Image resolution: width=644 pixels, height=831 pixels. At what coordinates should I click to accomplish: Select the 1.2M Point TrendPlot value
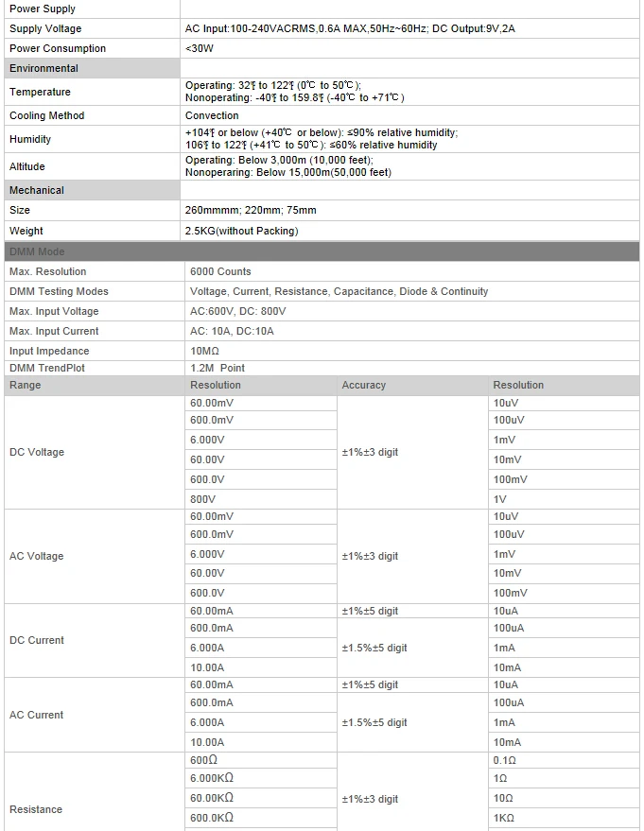218,368
